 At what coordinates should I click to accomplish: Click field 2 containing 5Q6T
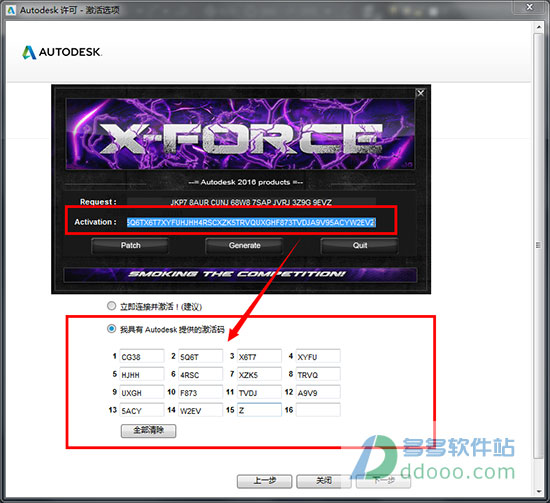click(x=201, y=356)
